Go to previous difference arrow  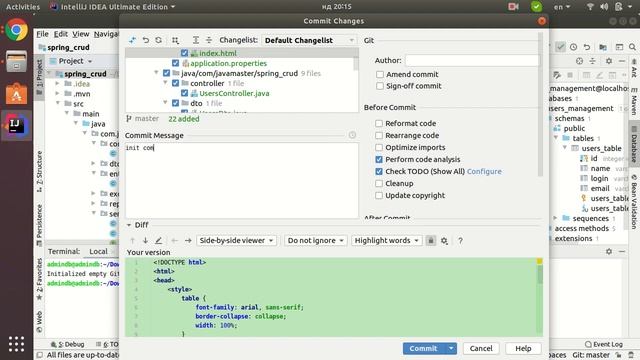coord(132,241)
